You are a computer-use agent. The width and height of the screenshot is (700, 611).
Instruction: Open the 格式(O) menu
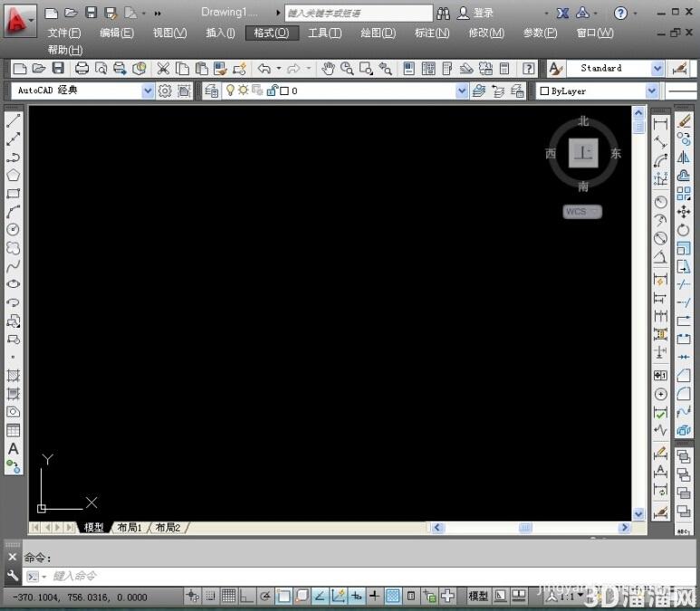pyautogui.click(x=272, y=33)
